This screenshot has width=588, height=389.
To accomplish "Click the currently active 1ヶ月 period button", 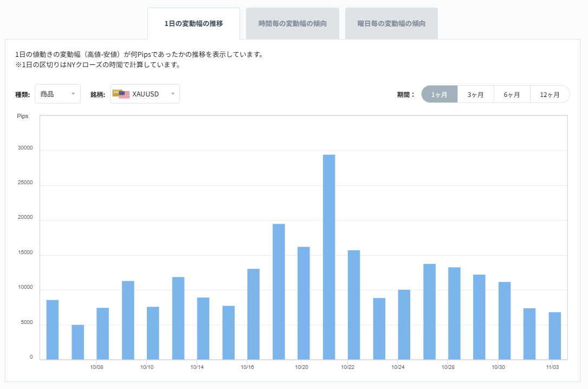I will (x=439, y=93).
